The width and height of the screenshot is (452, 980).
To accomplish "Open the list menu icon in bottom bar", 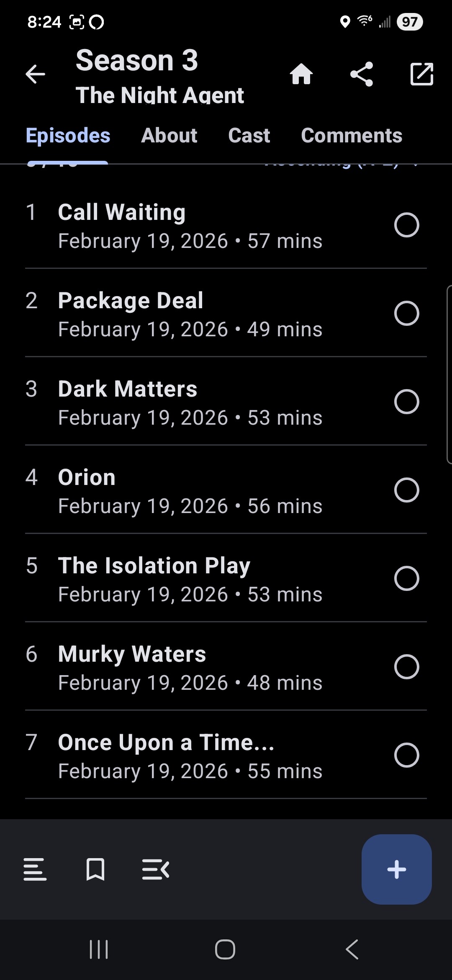I will [35, 869].
